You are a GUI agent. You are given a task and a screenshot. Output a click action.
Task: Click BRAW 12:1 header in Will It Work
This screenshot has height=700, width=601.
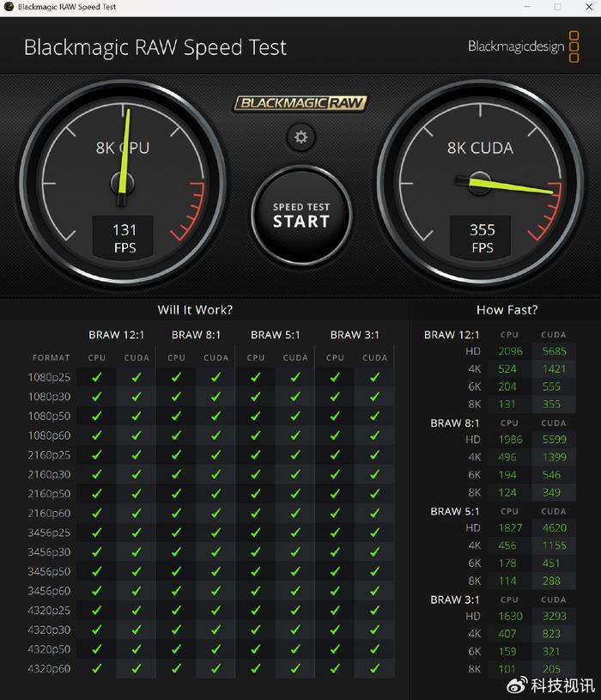click(x=117, y=335)
